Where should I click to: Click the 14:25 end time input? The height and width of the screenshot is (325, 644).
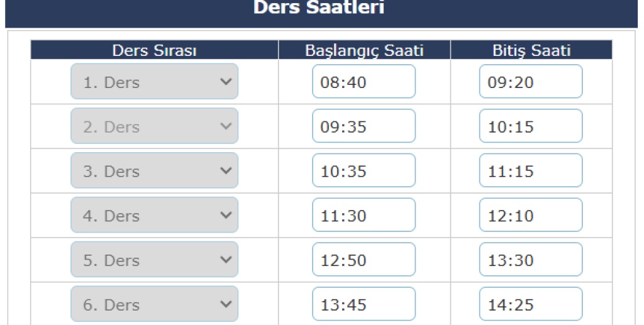530,305
